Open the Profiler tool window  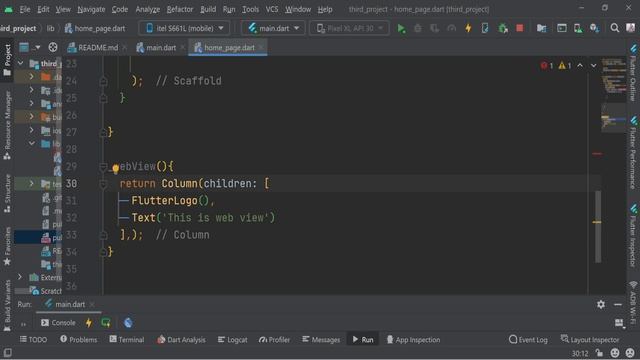click(274, 340)
